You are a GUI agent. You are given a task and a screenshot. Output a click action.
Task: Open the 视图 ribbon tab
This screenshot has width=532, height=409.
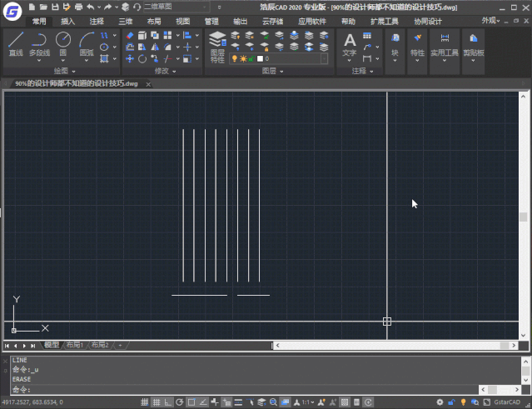click(182, 21)
